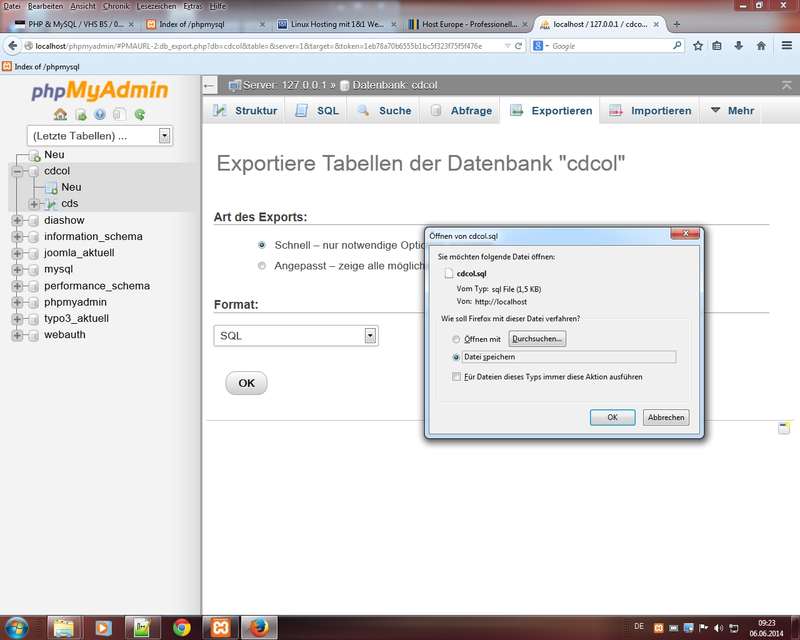This screenshot has width=800, height=640.
Task: Open the Abfrage tab
Action: tap(461, 111)
